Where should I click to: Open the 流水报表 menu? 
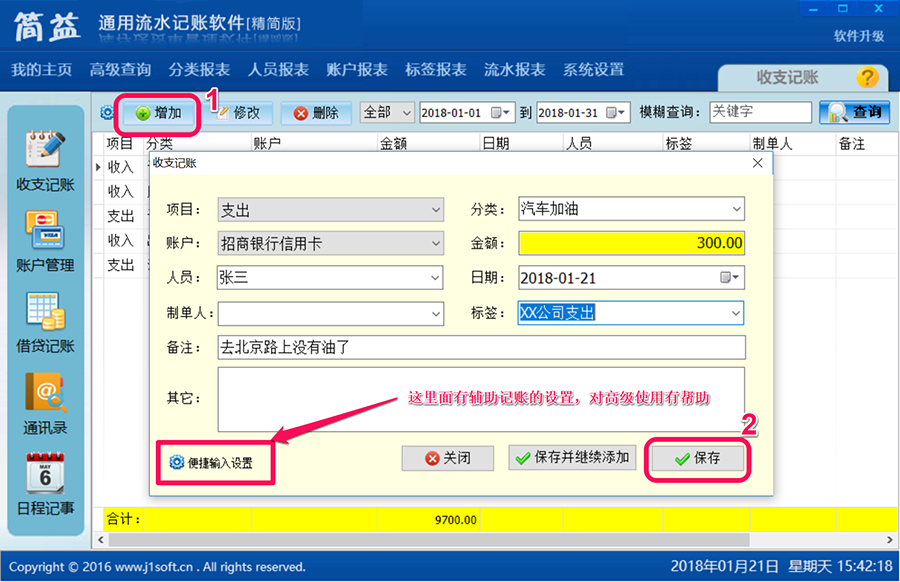514,69
